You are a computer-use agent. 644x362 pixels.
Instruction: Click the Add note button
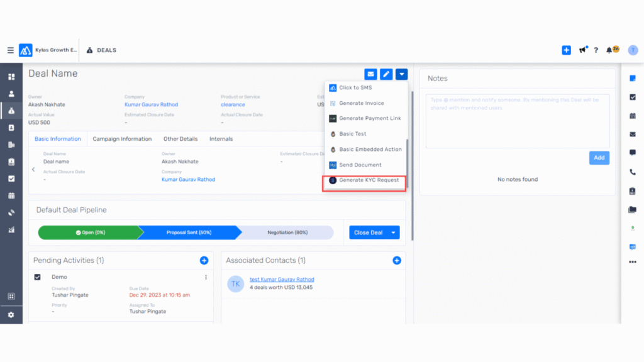point(599,158)
